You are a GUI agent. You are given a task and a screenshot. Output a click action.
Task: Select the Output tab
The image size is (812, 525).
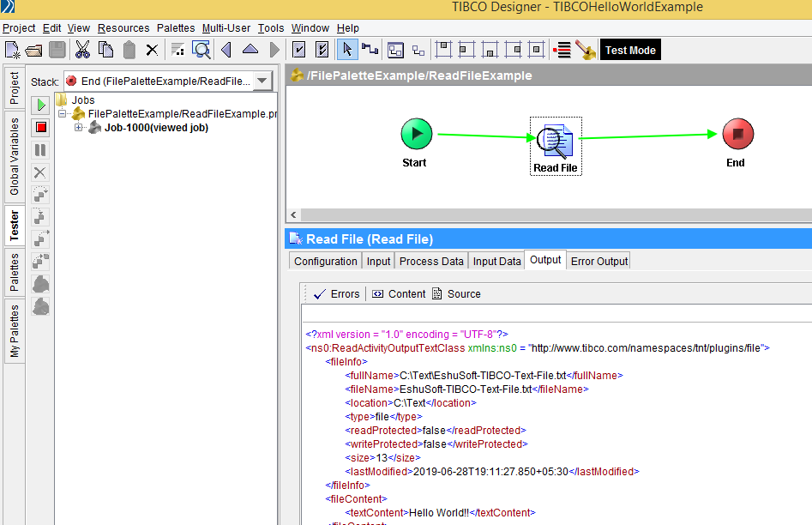(x=545, y=260)
